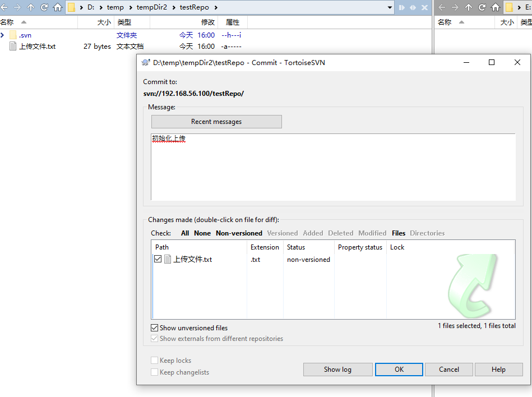Sort left pane by 修改 column
This screenshot has height=397, width=532.
(183, 22)
